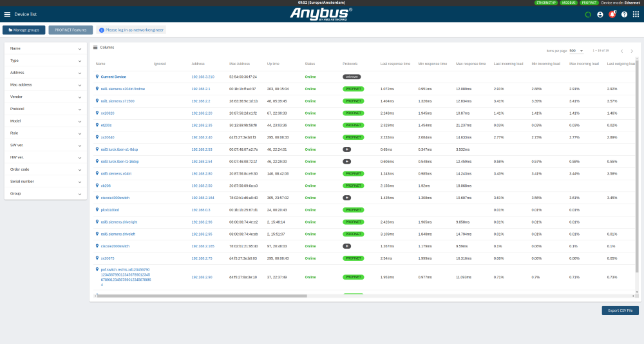Expand the Role filter

pyautogui.click(x=46, y=133)
